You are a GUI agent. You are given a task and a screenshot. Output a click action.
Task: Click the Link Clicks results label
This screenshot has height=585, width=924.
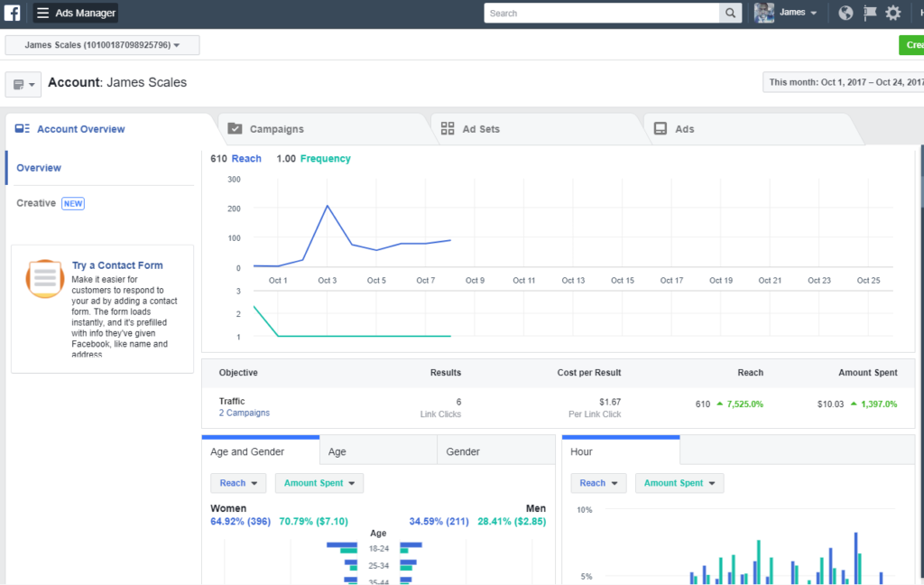[440, 414]
